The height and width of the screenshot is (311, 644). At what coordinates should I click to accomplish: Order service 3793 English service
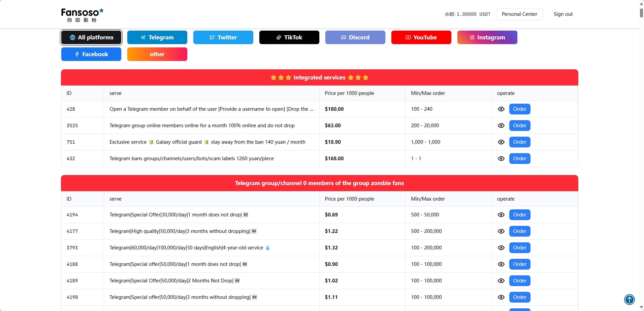click(x=520, y=248)
